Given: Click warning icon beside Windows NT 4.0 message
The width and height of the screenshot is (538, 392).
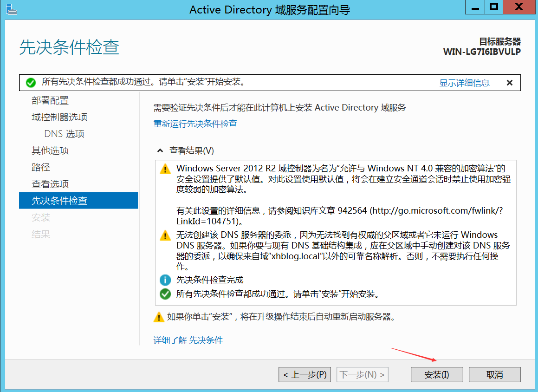Looking at the screenshot, I should coord(165,169).
